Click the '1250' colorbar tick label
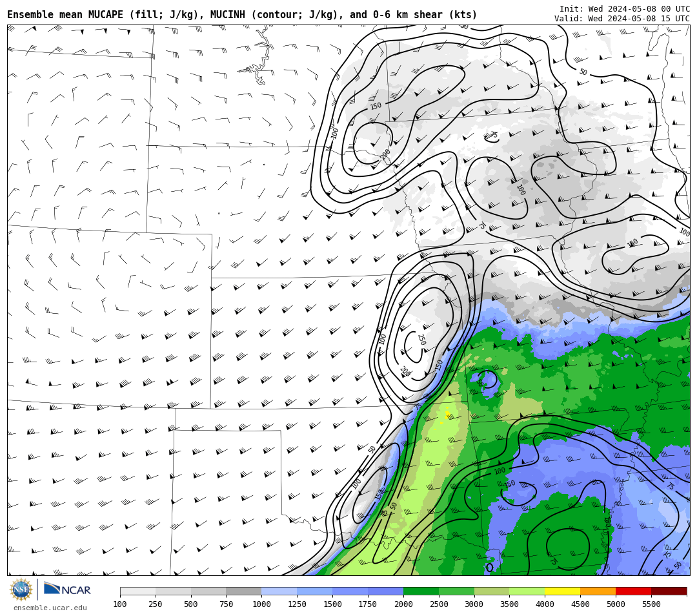This screenshot has height=616, width=697. [298, 604]
